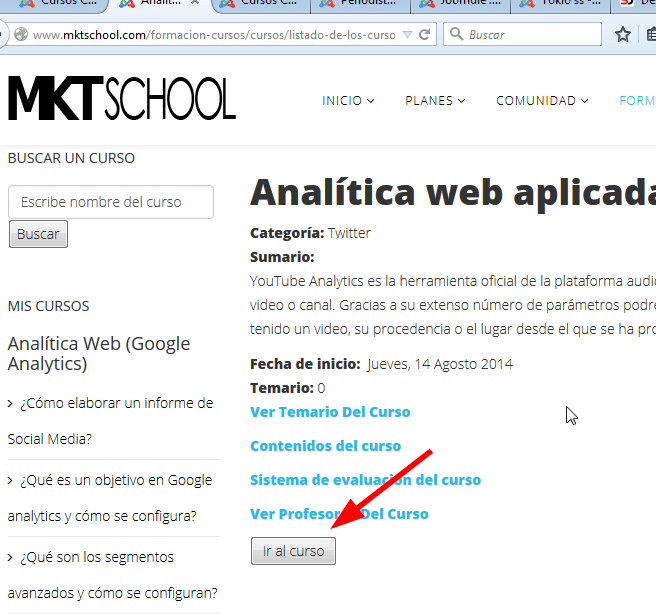Expand the INICIO menu

[x=348, y=101]
